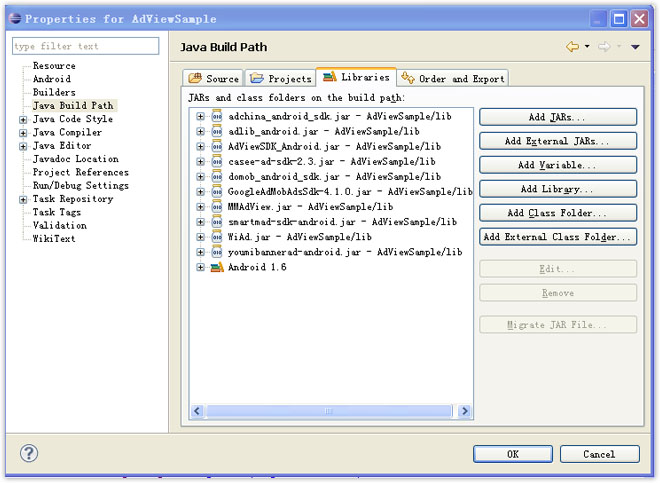Image resolution: width=660 pixels, height=483 pixels.
Task: Expand the Android 1.6 library entry
Action: [x=200, y=267]
